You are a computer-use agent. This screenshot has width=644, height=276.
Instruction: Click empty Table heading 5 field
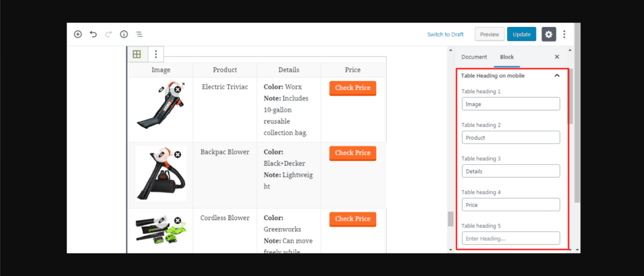(x=511, y=238)
